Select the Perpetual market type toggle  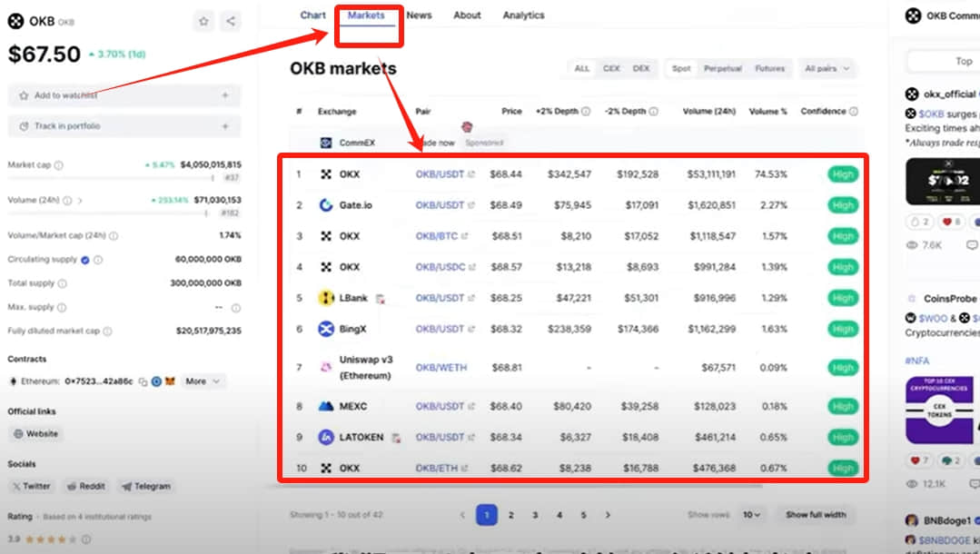pyautogui.click(x=722, y=68)
